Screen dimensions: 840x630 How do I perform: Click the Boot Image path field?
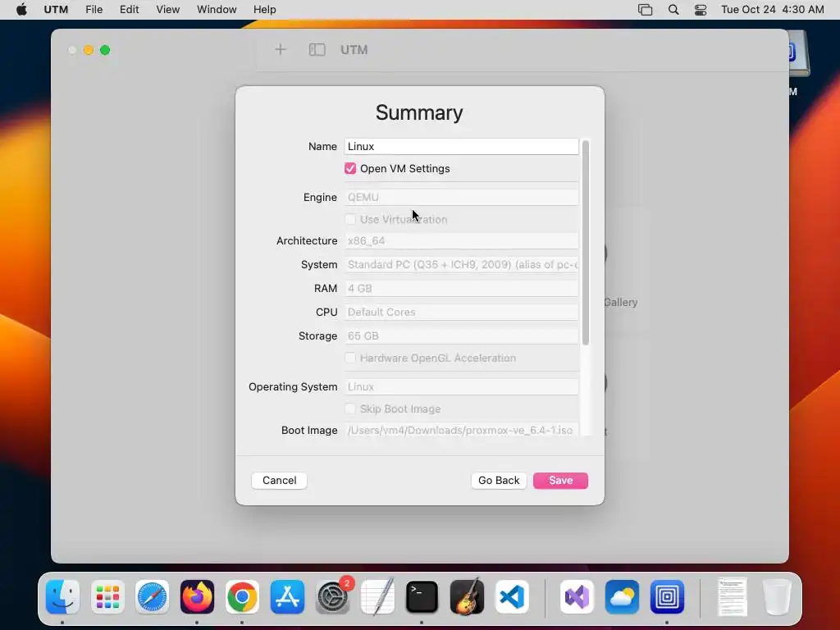tap(461, 430)
